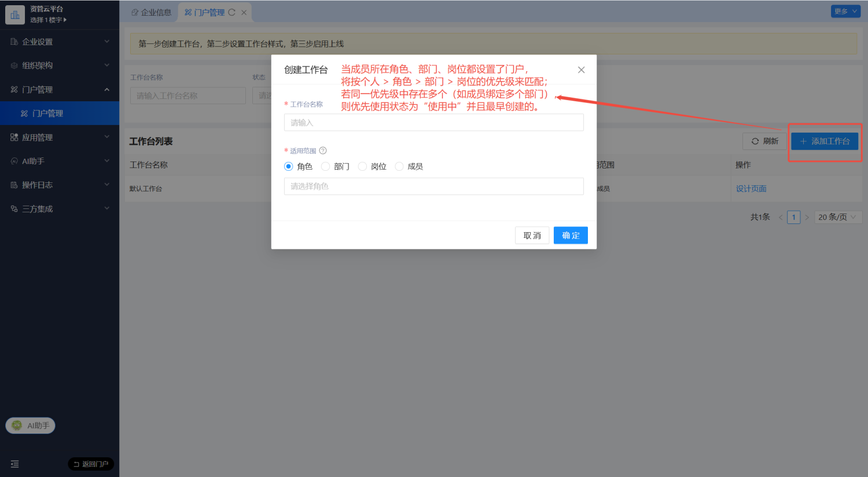Select the 部门 radio option

(325, 166)
